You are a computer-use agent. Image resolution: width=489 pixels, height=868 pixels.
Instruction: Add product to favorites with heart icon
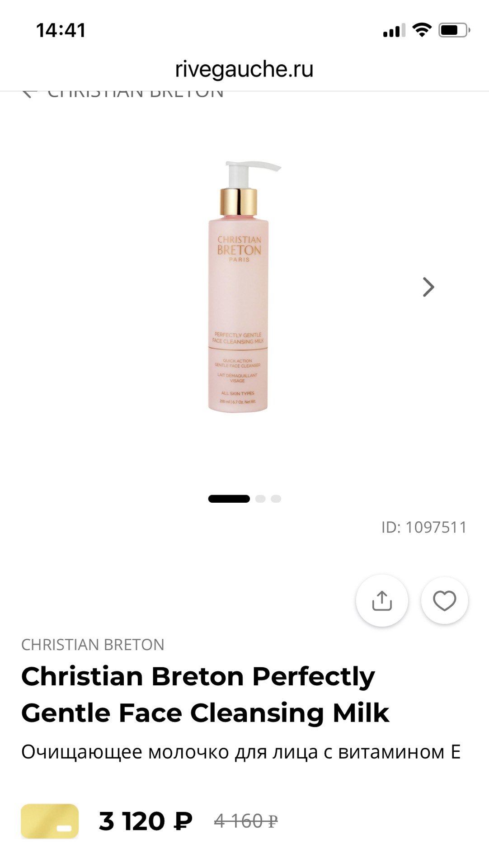click(x=445, y=601)
